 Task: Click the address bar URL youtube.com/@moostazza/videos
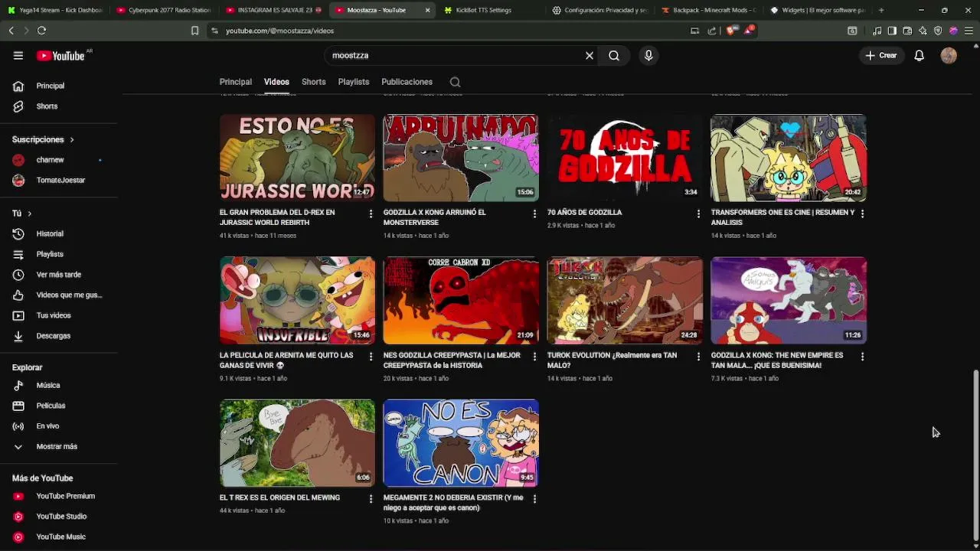279,31
